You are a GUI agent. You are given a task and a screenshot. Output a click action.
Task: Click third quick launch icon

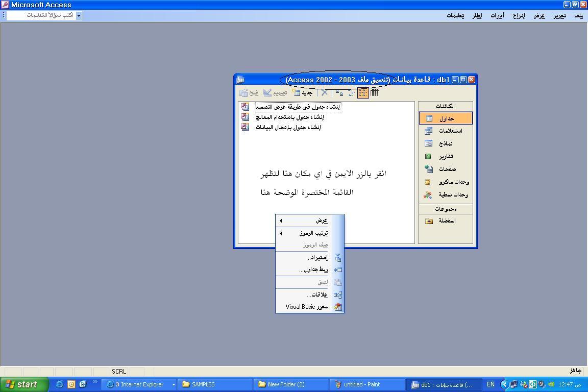tap(83, 384)
